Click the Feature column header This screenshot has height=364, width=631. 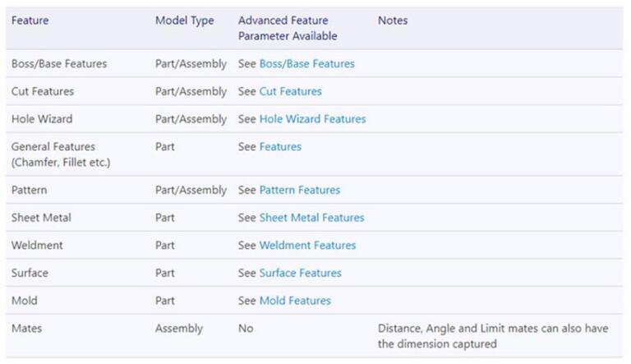[30, 21]
